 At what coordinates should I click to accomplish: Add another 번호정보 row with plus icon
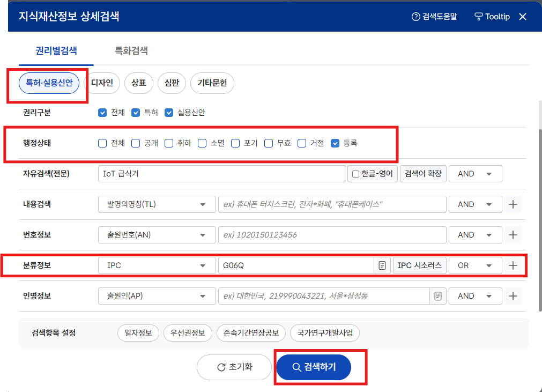pos(513,234)
